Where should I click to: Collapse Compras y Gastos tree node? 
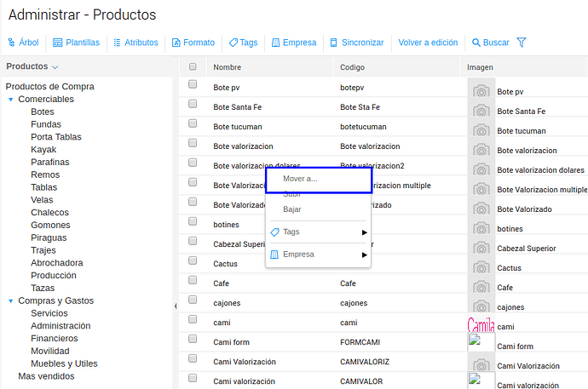pyautogui.click(x=10, y=300)
